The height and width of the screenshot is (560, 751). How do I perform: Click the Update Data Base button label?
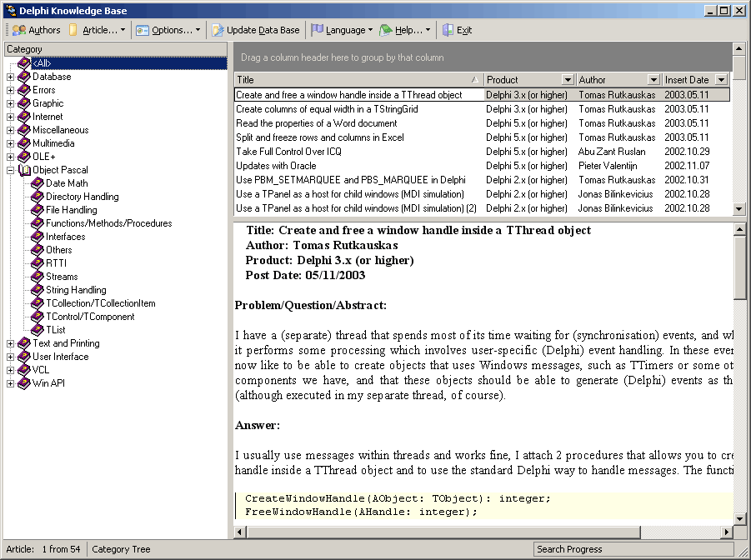[263, 30]
